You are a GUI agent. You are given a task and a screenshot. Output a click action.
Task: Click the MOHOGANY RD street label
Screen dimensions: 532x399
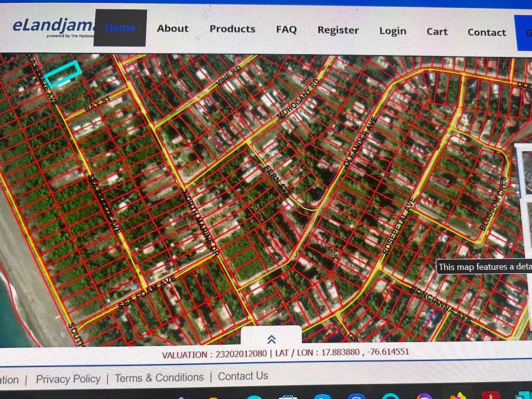298,99
